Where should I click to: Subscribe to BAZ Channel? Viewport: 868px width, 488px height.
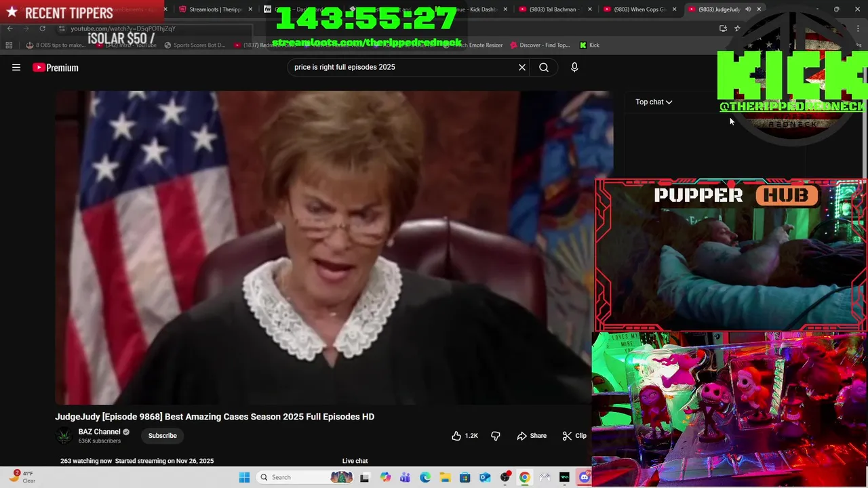point(163,436)
